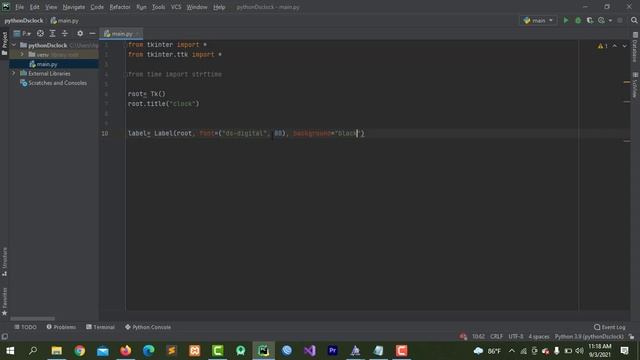The height and width of the screenshot is (360, 640).
Task: Open the Python Console tool window
Action: click(148, 327)
